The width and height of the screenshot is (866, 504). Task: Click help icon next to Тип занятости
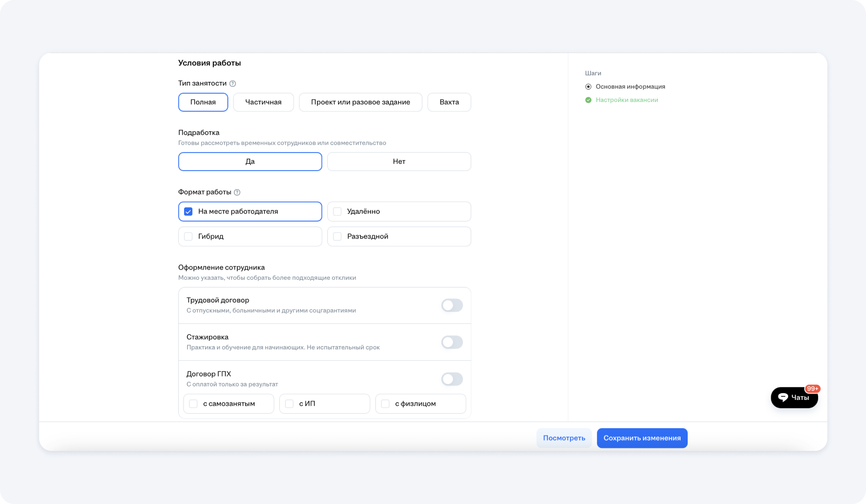coord(232,83)
